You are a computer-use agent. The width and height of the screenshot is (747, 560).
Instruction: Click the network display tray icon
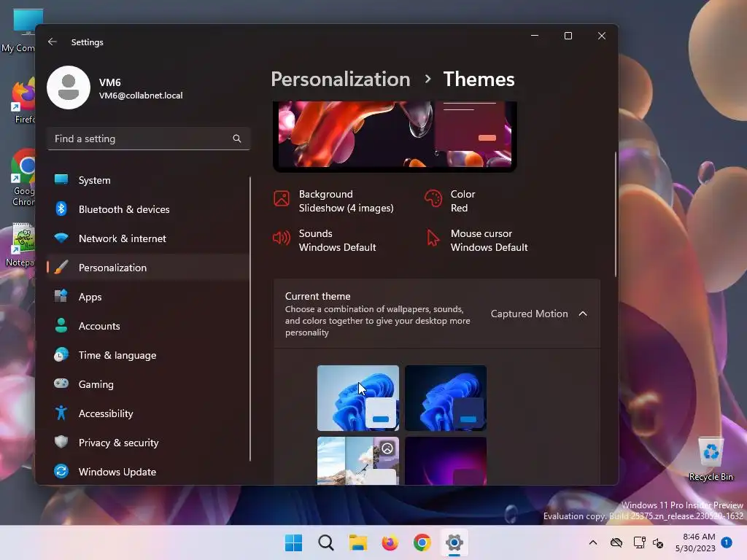point(639,542)
